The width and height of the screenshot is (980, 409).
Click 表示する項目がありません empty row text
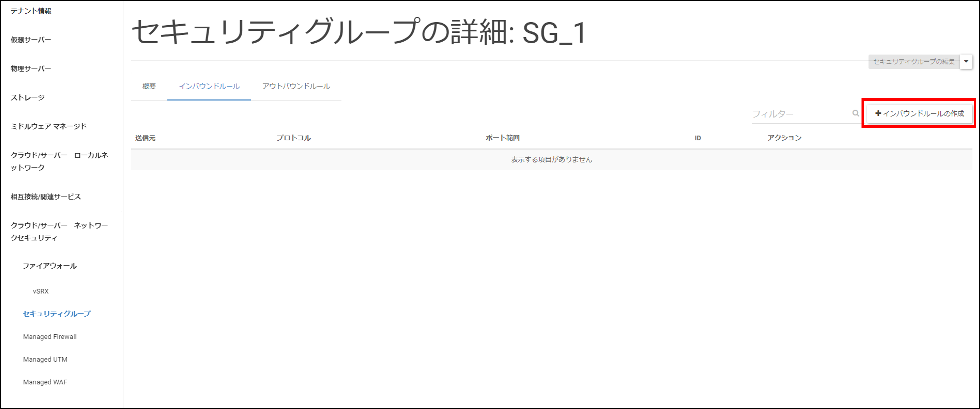pyautogui.click(x=552, y=160)
